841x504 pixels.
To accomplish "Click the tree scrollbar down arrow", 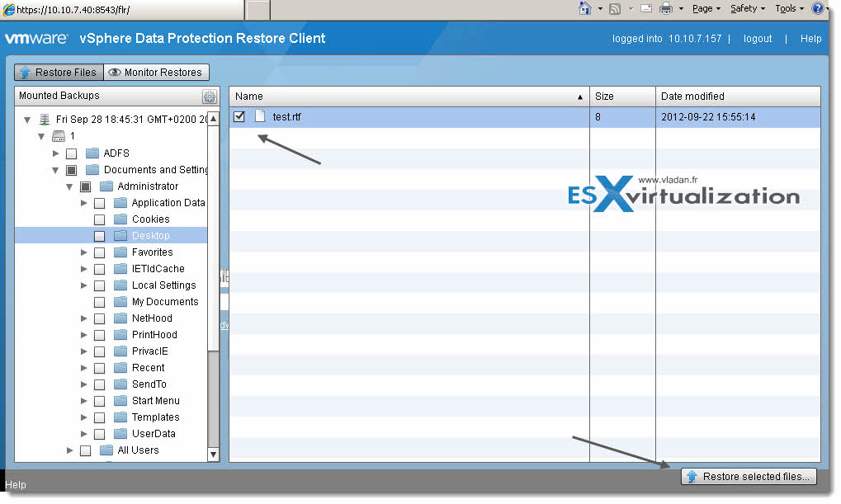I will point(214,455).
